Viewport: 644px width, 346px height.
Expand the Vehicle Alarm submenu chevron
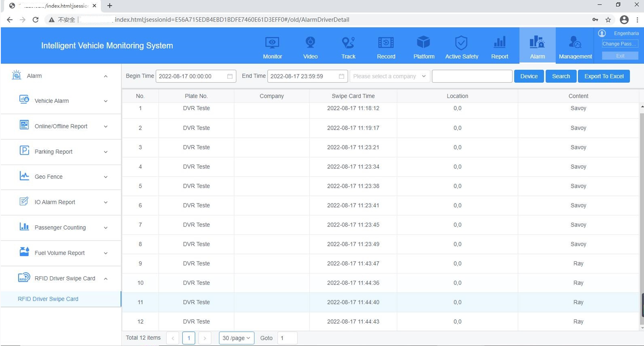click(x=105, y=101)
